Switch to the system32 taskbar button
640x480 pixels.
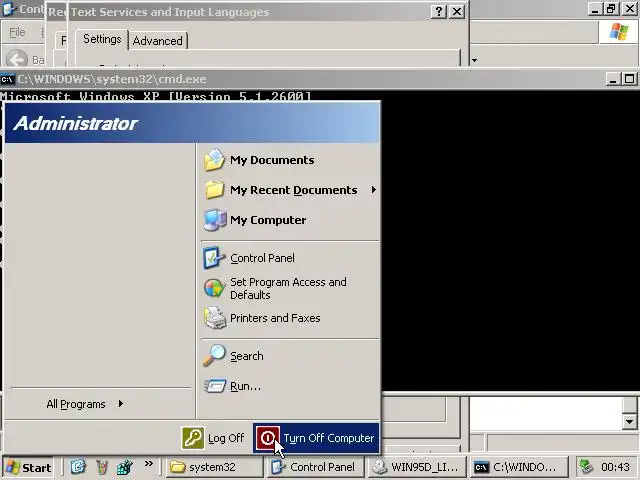[215, 467]
